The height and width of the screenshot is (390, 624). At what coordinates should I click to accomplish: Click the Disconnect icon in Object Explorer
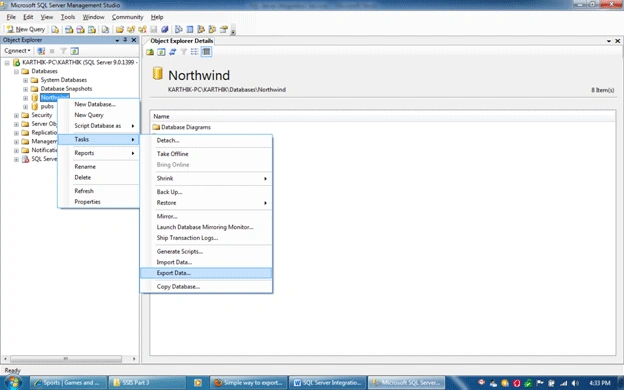[41, 51]
